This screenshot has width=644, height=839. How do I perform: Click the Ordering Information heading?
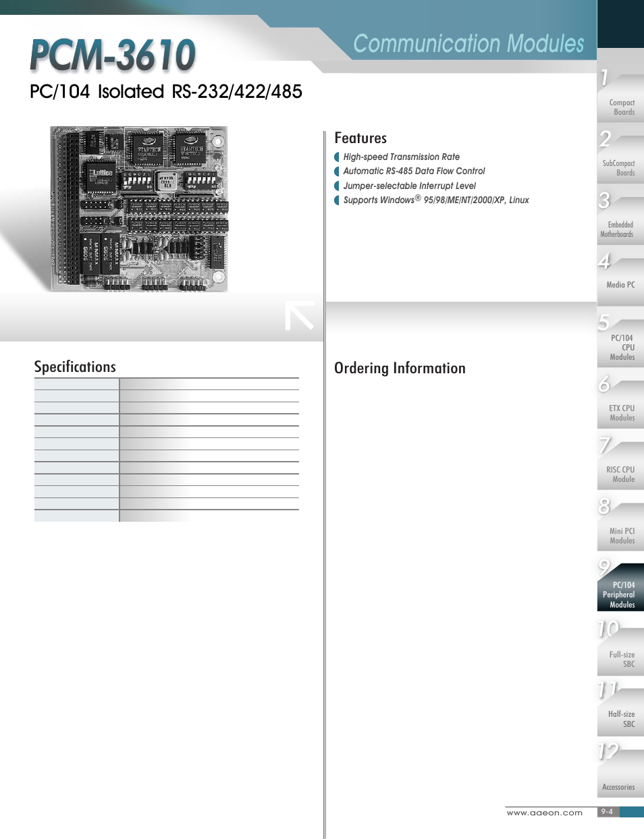pos(400,368)
